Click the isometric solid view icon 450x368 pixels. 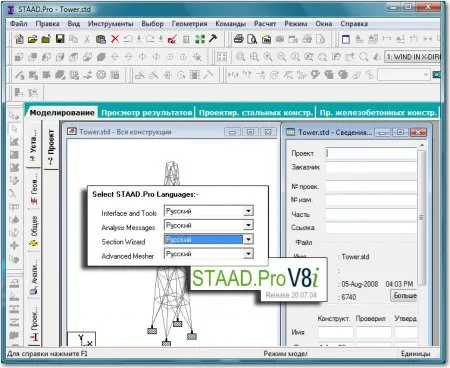(101, 57)
